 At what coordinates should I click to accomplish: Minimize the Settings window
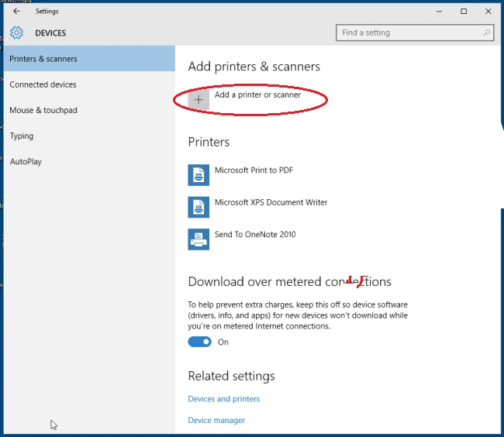tap(439, 12)
